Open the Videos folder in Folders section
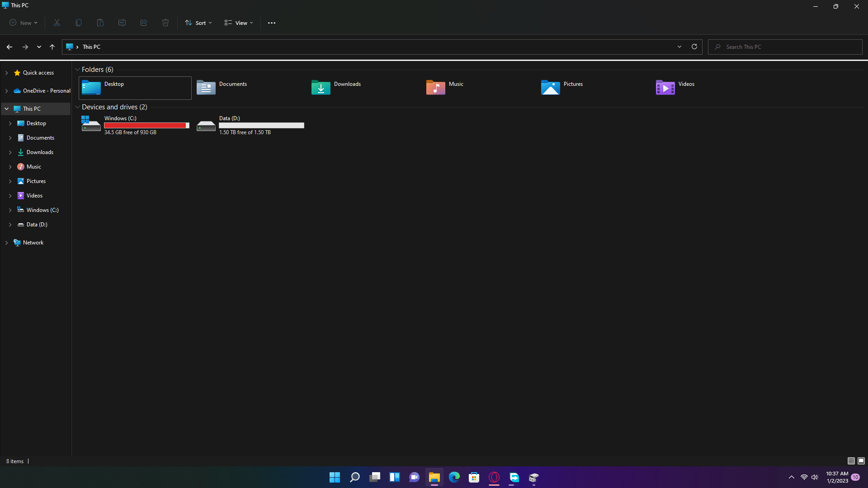The width and height of the screenshot is (868, 488). pos(665,88)
